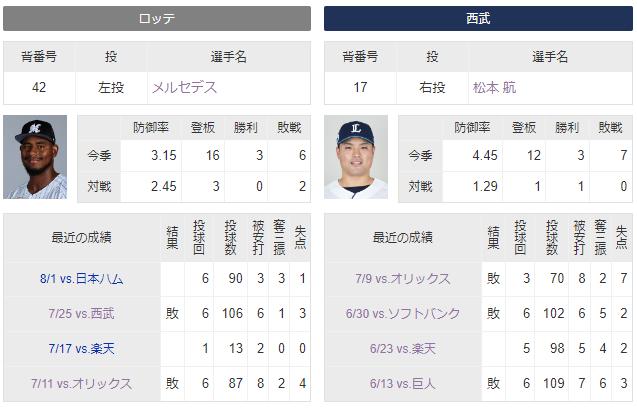Open the メルセデス player profile link

tap(184, 87)
